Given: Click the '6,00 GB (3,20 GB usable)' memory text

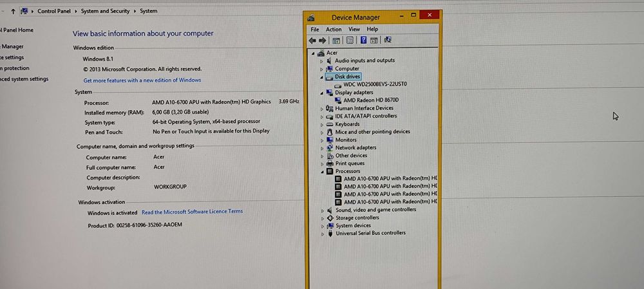Looking at the screenshot, I should point(180,112).
